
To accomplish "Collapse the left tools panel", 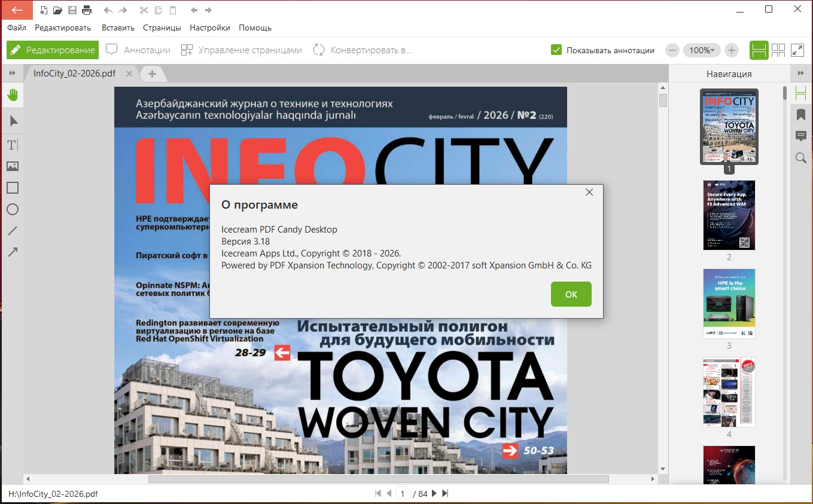I will click(13, 73).
